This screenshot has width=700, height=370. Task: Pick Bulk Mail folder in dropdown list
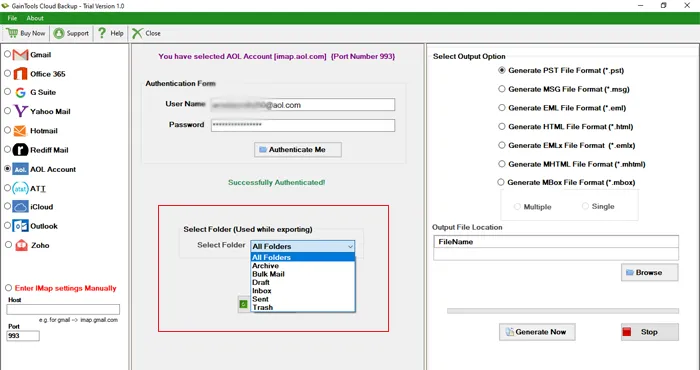click(x=303, y=274)
